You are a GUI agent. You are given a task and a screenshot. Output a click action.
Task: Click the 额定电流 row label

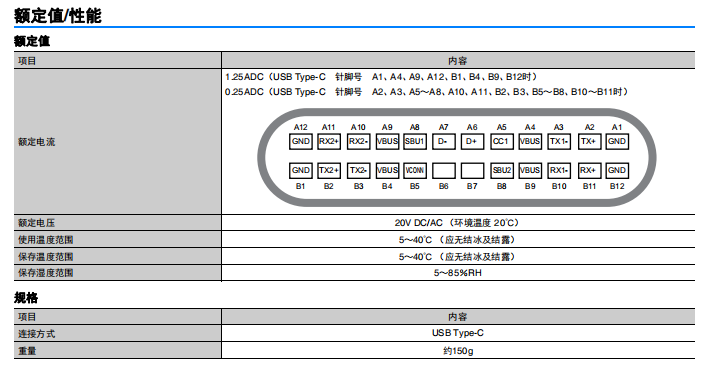[x=36, y=142]
